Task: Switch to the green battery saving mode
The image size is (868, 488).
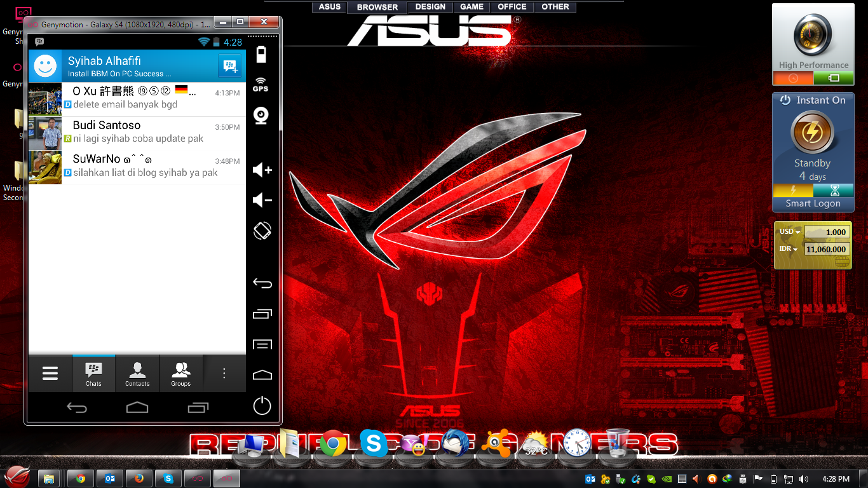Action: tap(834, 78)
